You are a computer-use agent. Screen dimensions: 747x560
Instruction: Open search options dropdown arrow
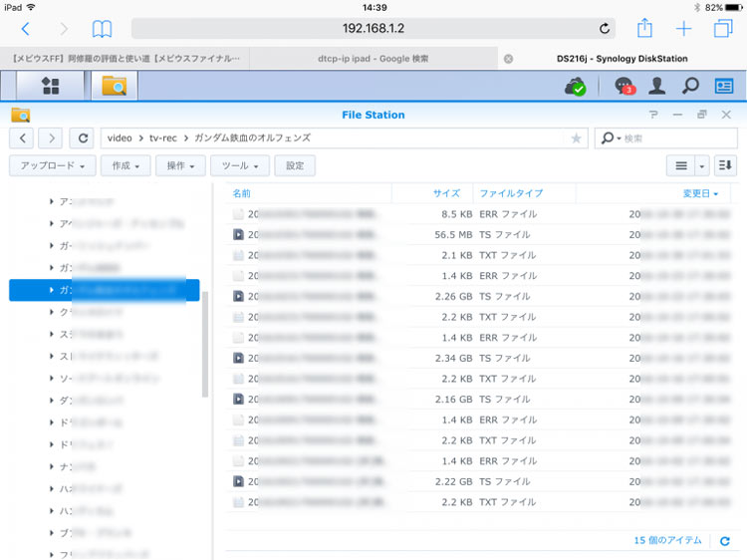(619, 139)
